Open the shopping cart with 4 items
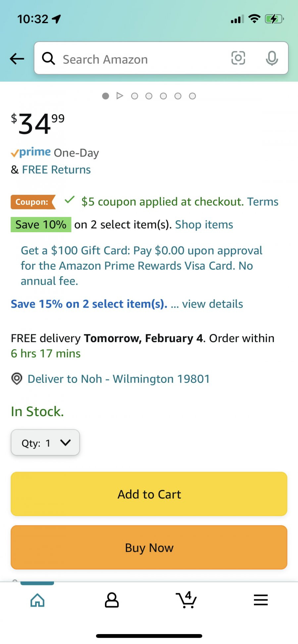Screen dimensions: 298x644 pos(186,599)
